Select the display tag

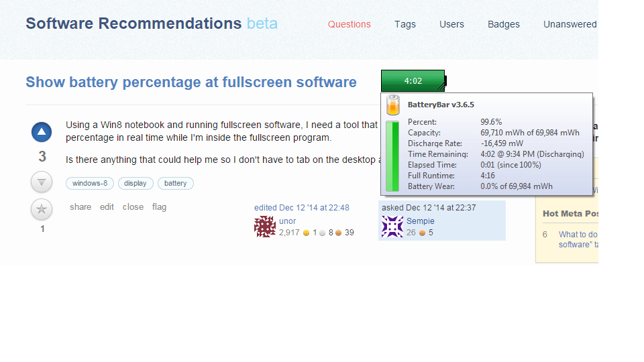pos(136,183)
